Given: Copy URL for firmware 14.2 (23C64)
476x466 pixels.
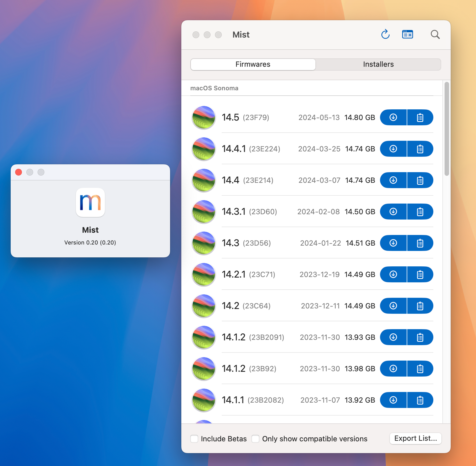Looking at the screenshot, I should (420, 306).
